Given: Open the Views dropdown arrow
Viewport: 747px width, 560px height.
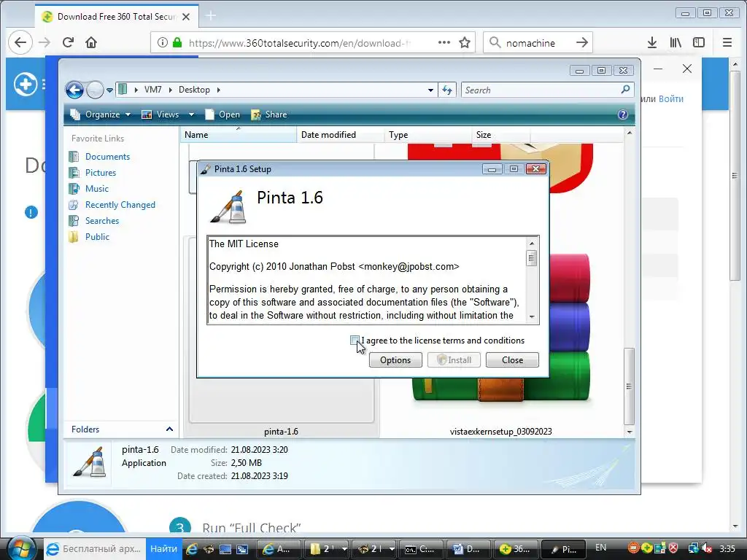Looking at the screenshot, I should 192,114.
